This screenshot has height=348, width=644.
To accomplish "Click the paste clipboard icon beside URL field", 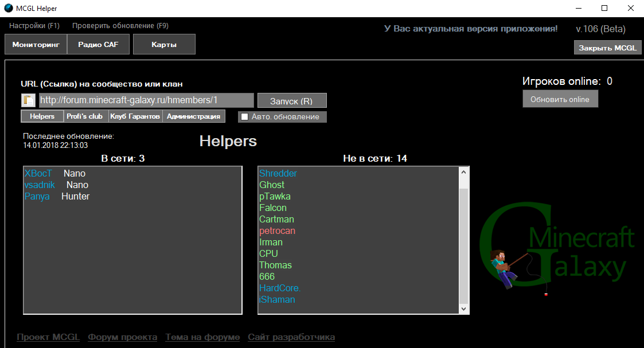I will [28, 100].
